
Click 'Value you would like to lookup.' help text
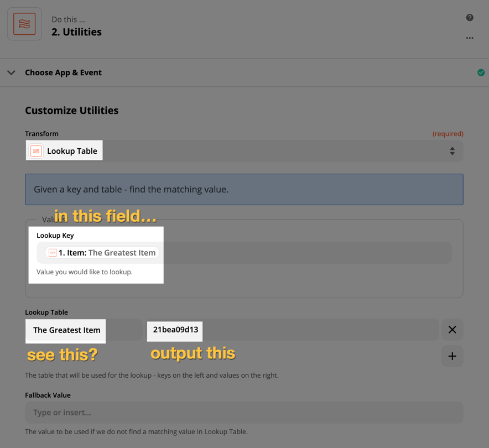pyautogui.click(x=85, y=272)
